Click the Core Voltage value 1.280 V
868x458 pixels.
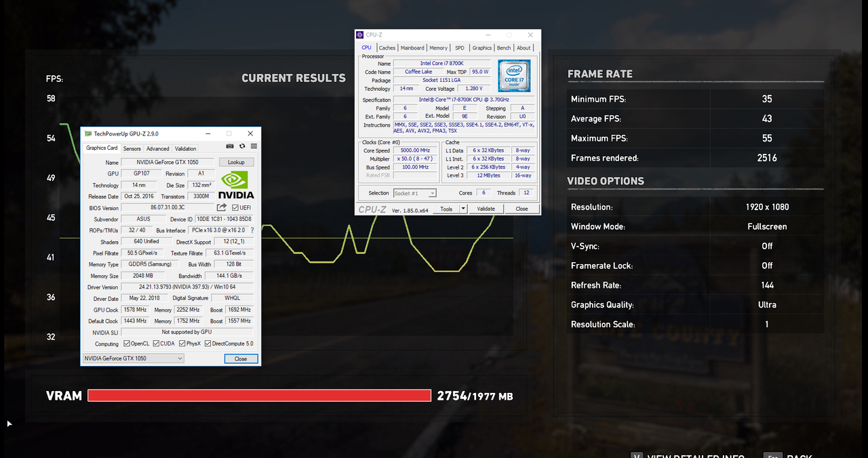[x=474, y=88]
